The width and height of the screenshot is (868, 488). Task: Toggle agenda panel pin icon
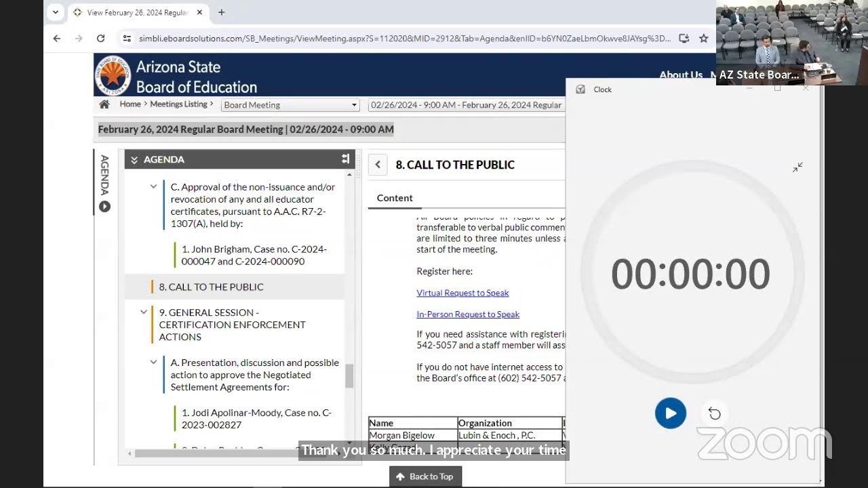pyautogui.click(x=345, y=159)
